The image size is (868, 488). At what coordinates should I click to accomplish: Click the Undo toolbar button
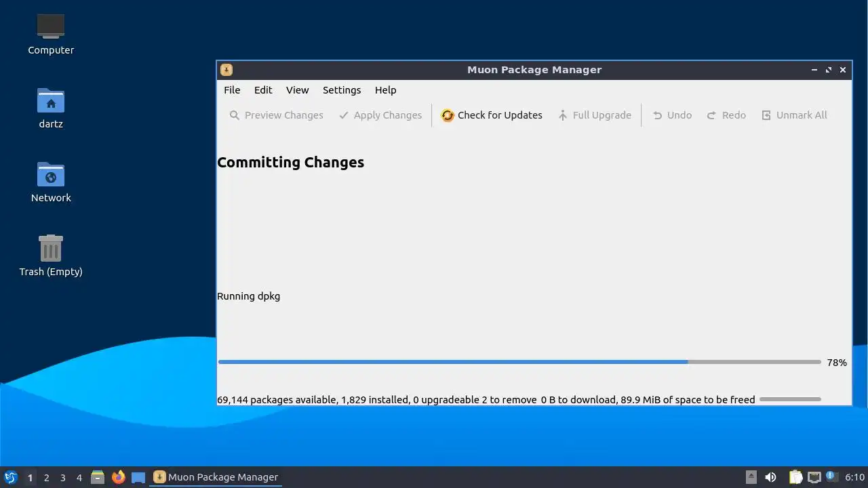672,115
